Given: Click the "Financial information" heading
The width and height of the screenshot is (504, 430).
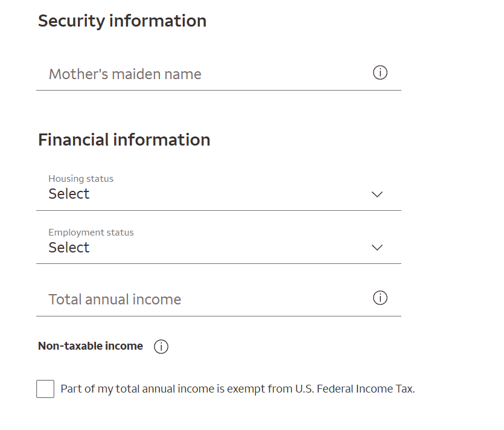Looking at the screenshot, I should (x=124, y=140).
